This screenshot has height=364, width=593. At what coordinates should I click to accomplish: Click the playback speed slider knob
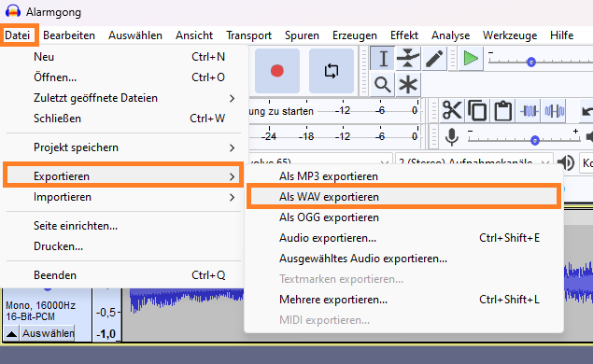531,62
